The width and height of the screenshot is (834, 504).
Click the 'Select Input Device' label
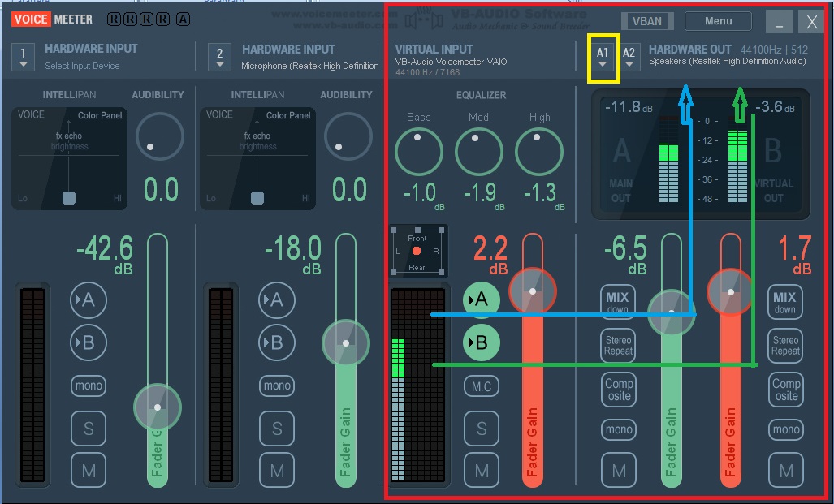[82, 66]
